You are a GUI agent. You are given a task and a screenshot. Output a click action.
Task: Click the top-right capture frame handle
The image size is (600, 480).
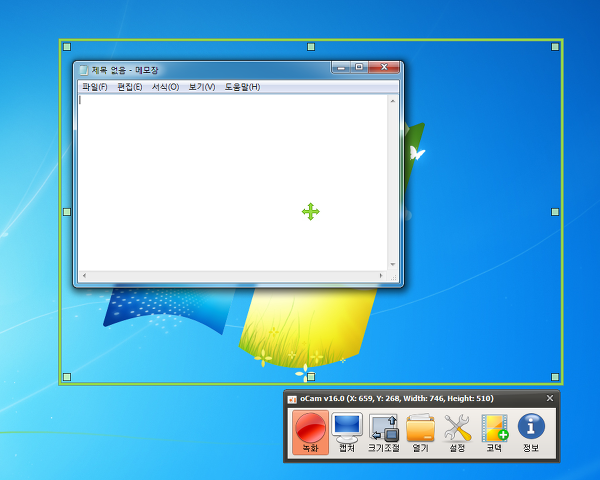pyautogui.click(x=555, y=47)
